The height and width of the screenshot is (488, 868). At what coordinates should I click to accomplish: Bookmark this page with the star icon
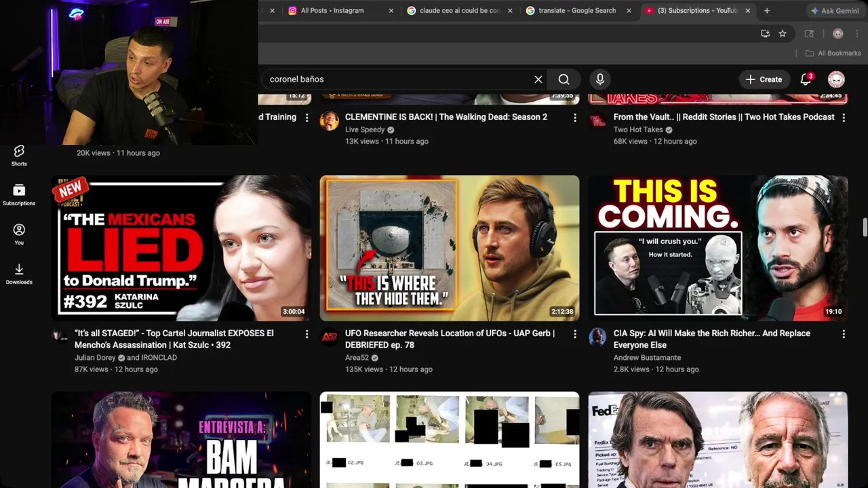tap(783, 33)
